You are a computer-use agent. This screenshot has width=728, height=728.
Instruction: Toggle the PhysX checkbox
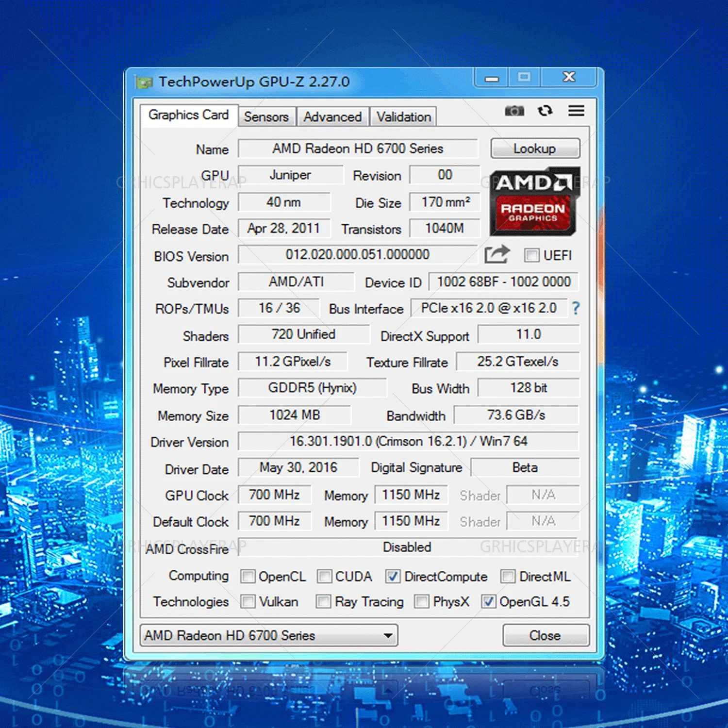(422, 602)
